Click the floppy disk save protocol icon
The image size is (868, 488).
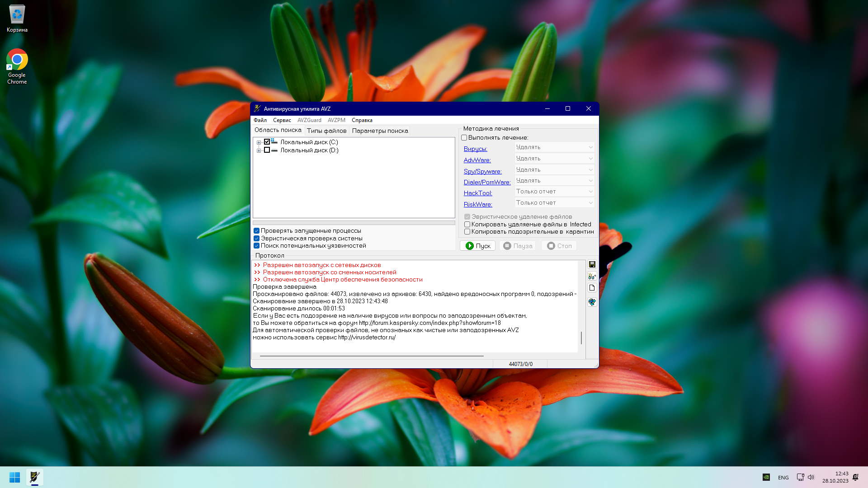point(592,264)
